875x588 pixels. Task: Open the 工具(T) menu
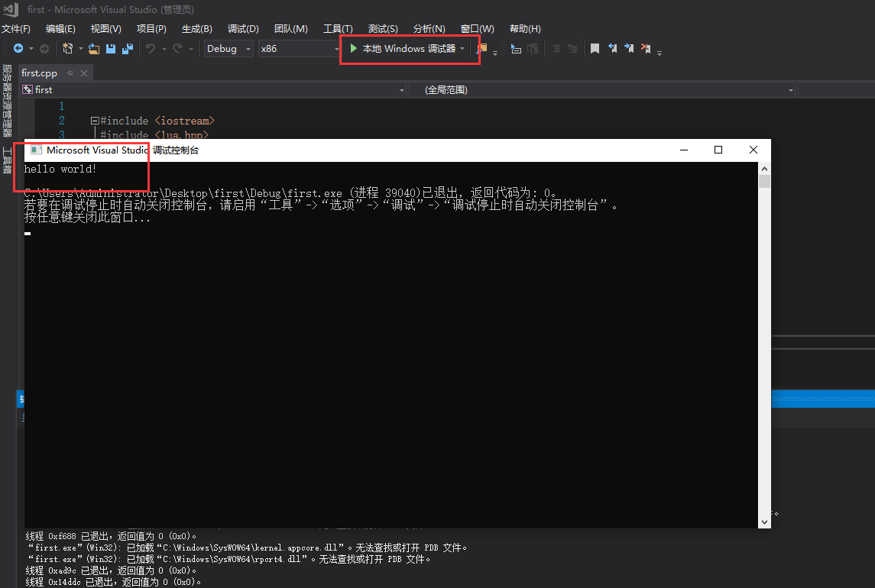coord(337,28)
